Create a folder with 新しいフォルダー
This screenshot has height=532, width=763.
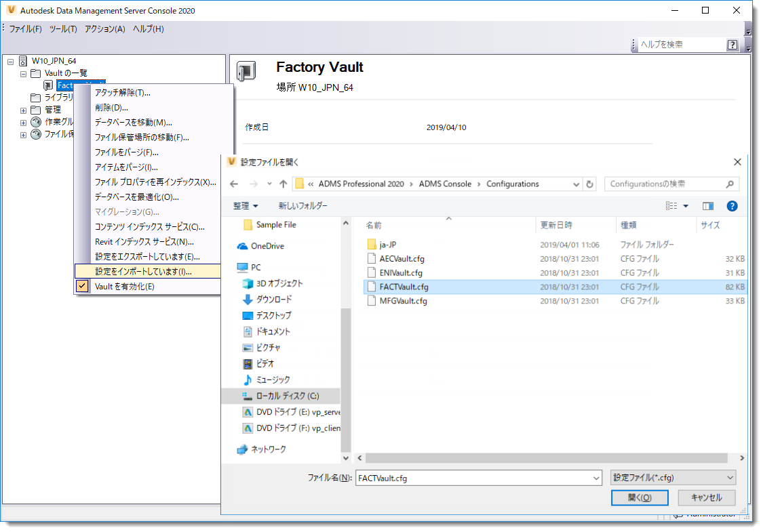pos(302,206)
